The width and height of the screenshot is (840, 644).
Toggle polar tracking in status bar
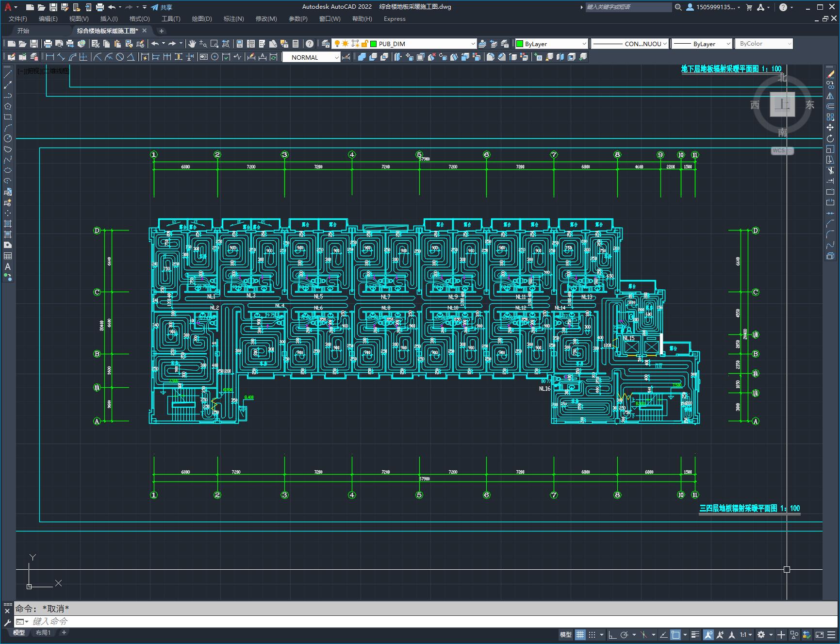[625, 634]
